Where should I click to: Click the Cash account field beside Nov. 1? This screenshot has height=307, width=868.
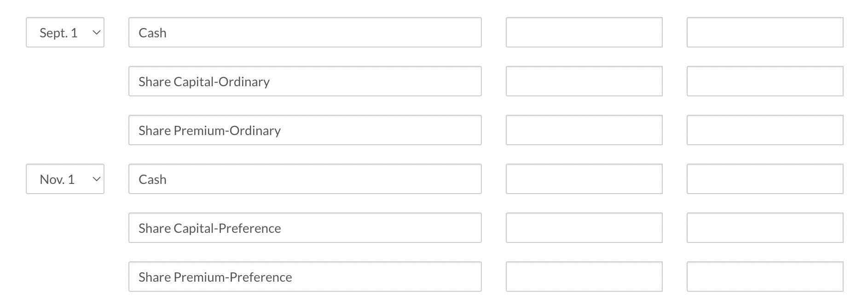(x=305, y=179)
